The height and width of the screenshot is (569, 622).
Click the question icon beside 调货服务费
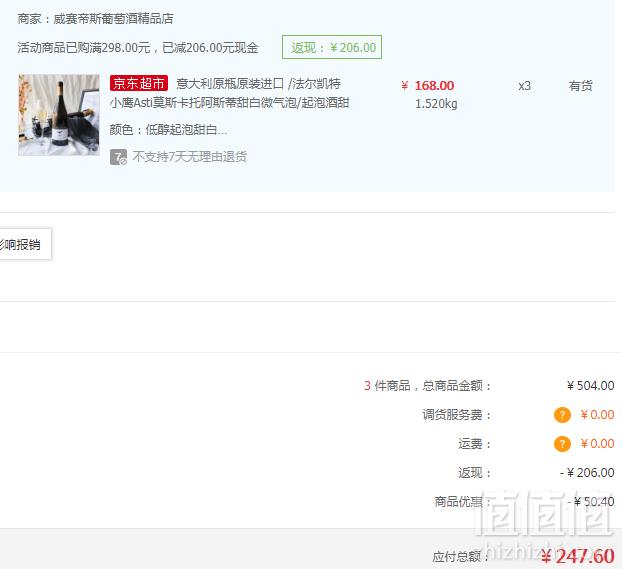click(562, 415)
